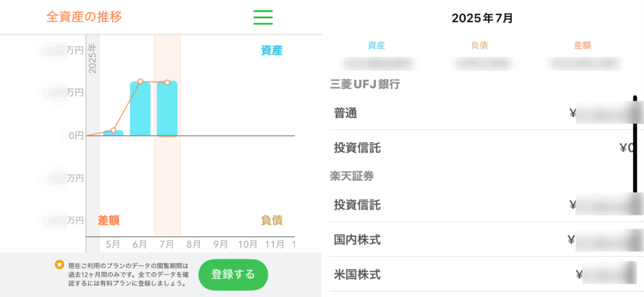This screenshot has width=644, height=297.
Task: Toggle the 資産 legend label in chart
Action: [272, 50]
